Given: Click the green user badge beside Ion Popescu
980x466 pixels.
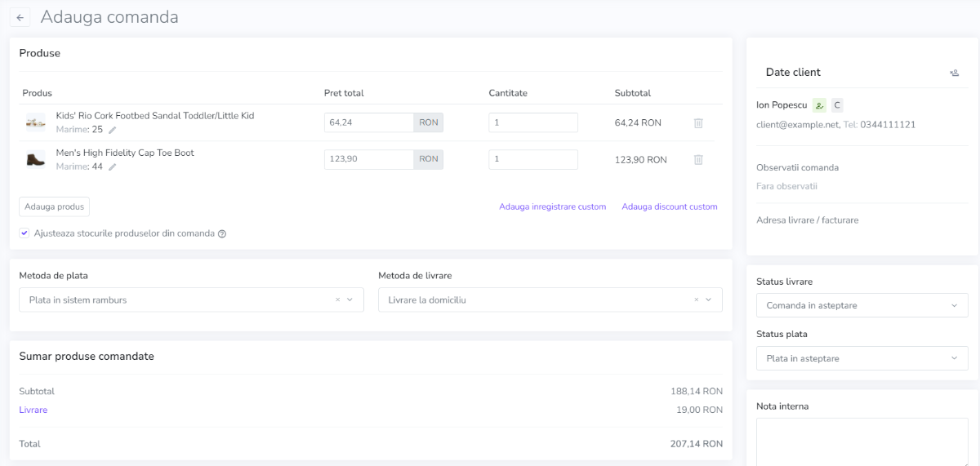Looking at the screenshot, I should tap(820, 105).
